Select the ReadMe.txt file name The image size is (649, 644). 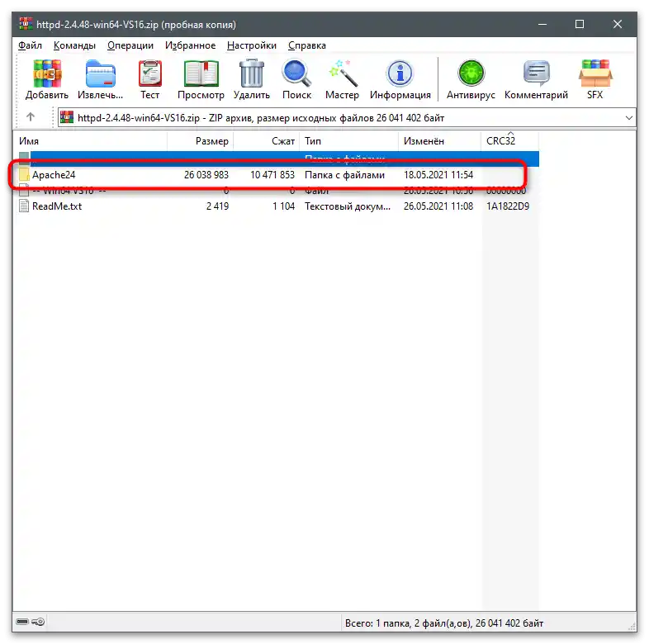click(57, 206)
